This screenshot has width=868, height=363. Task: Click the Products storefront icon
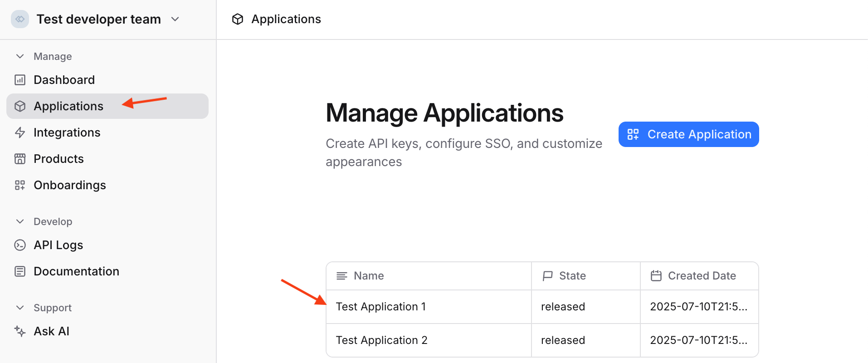20,159
